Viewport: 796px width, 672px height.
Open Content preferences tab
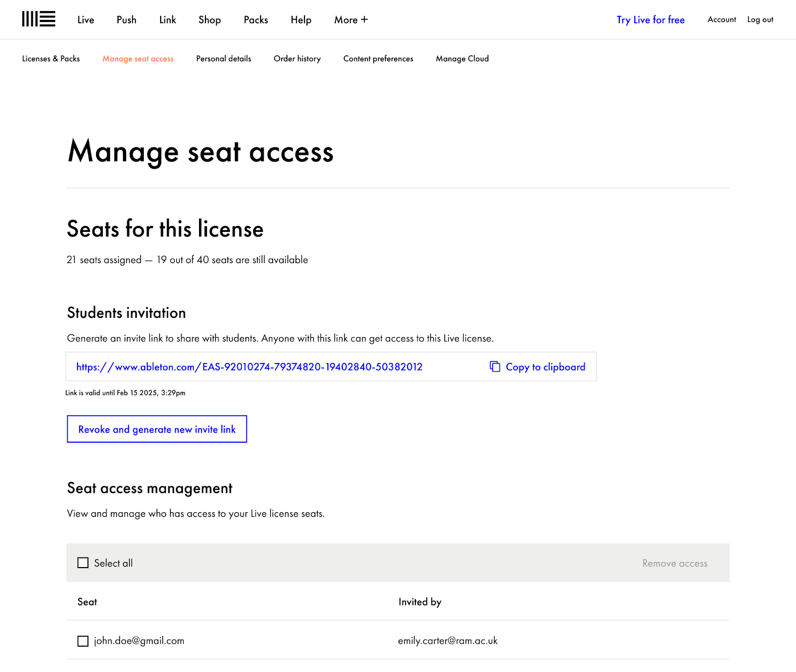[x=378, y=59]
